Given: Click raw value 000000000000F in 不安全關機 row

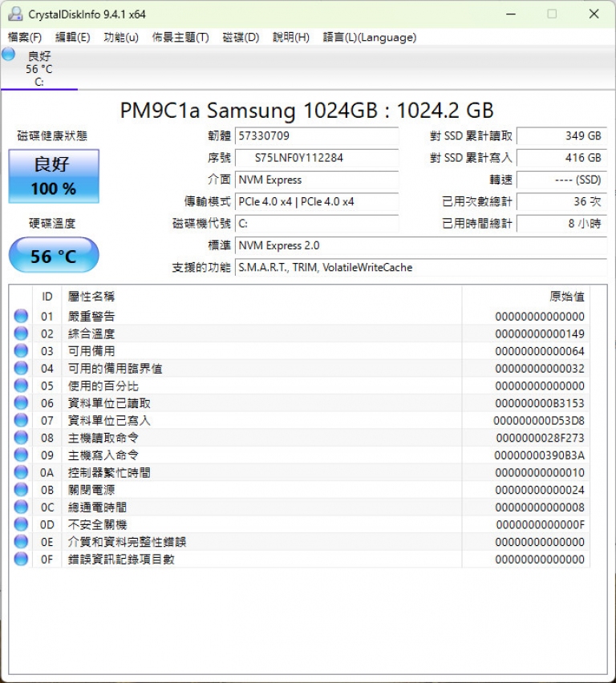Looking at the screenshot, I should click(x=540, y=525).
